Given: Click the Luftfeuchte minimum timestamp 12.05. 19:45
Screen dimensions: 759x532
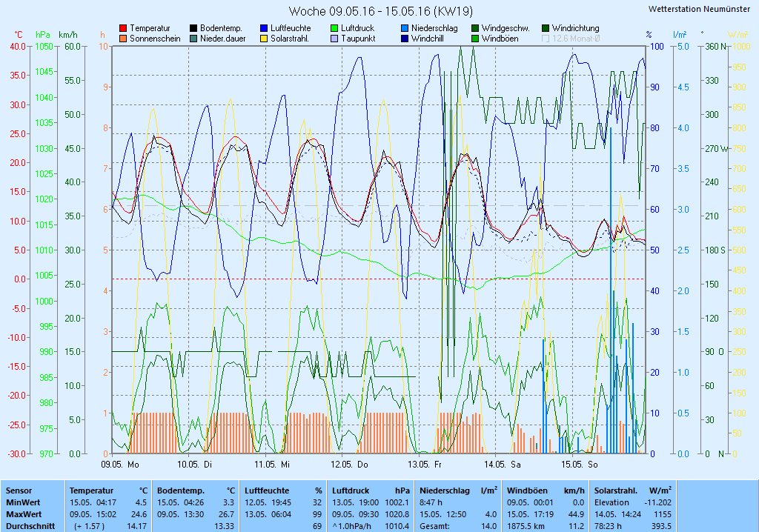Looking at the screenshot, I should coord(268,502).
